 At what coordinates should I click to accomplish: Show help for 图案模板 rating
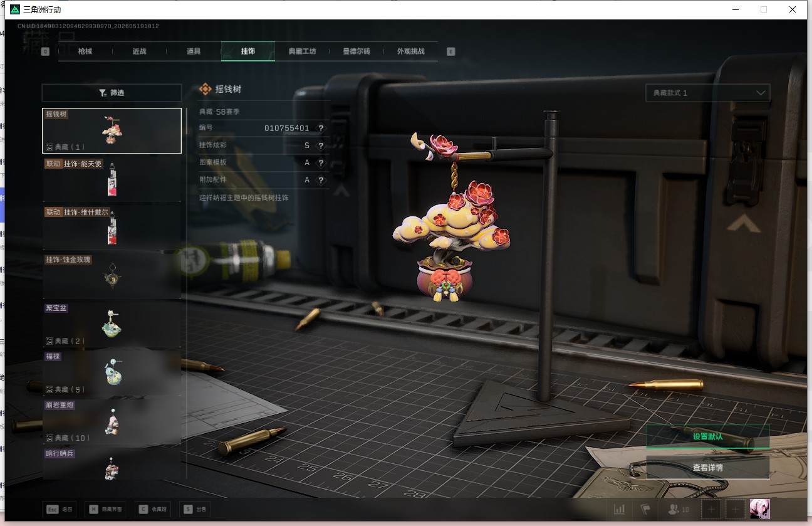pos(321,162)
